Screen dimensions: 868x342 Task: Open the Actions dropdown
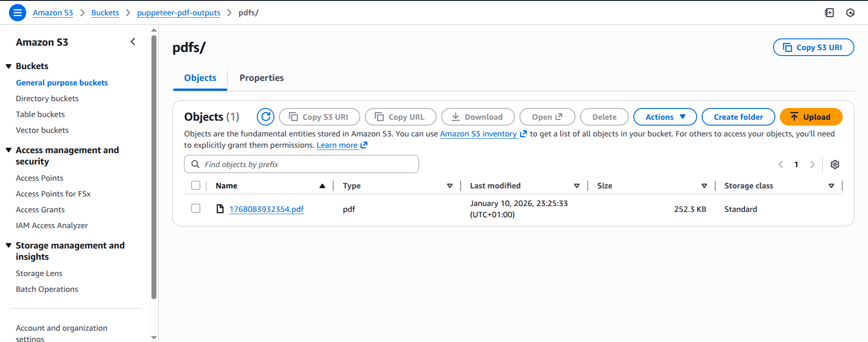(x=665, y=117)
